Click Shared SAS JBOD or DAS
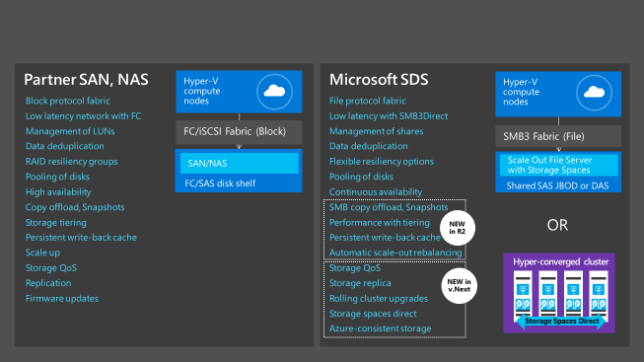 (557, 185)
